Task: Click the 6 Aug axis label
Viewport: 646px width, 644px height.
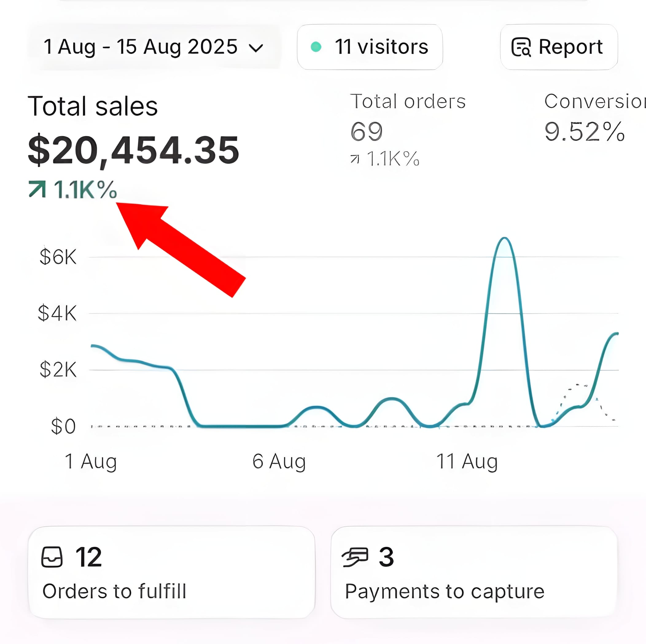Action: tap(279, 462)
